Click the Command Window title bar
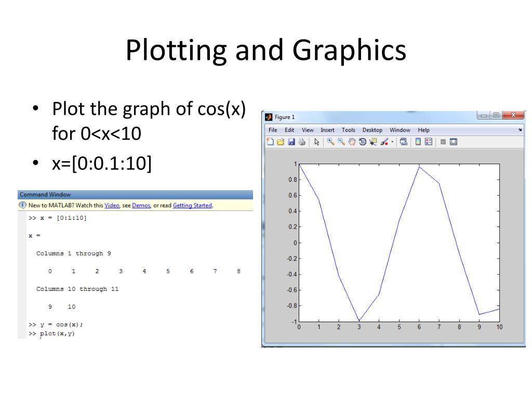This screenshot has width=532, height=399. [x=135, y=195]
